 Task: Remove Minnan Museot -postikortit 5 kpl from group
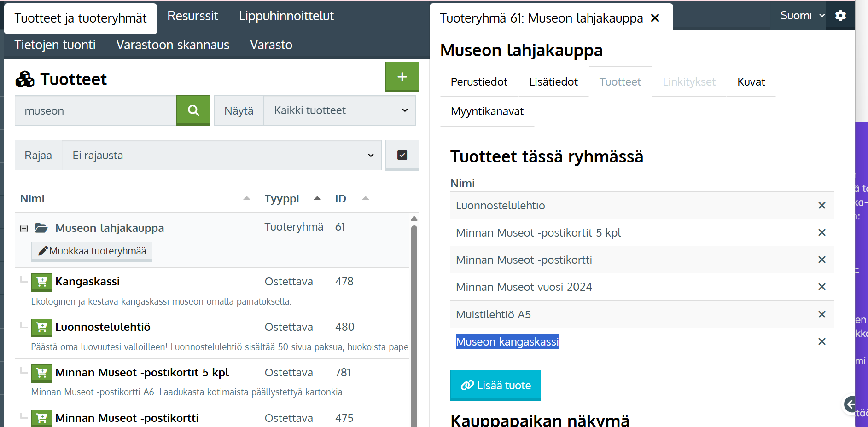click(x=821, y=232)
